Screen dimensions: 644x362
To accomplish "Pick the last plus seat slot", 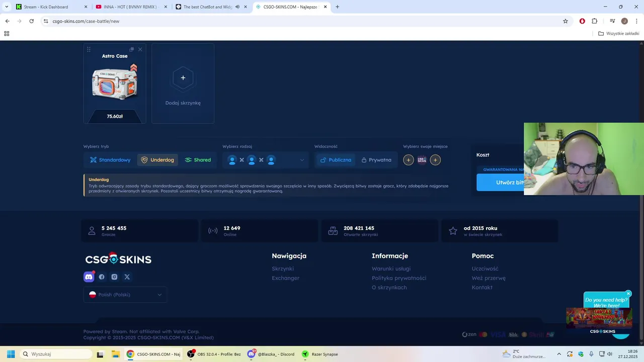I will (436, 160).
